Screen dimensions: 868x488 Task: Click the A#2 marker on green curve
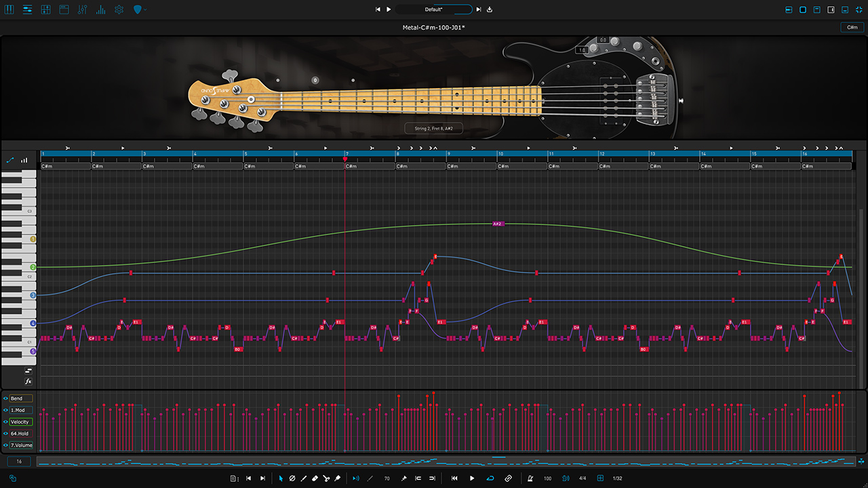pyautogui.click(x=496, y=224)
